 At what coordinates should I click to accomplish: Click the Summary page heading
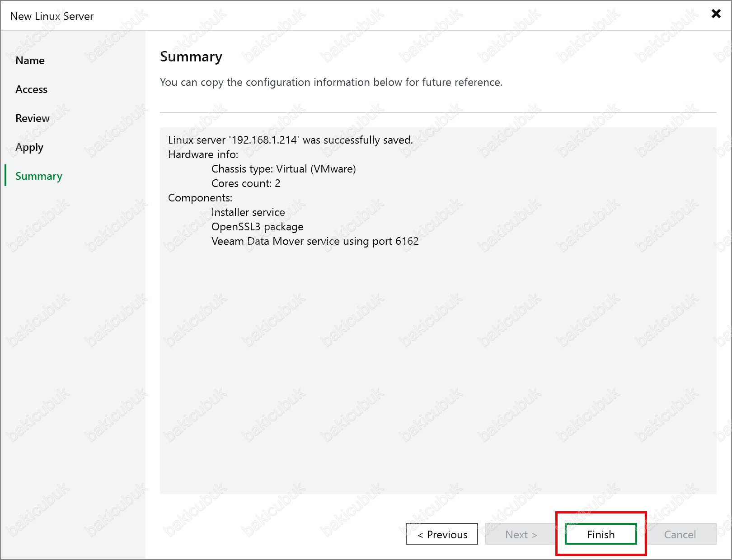pos(191,57)
